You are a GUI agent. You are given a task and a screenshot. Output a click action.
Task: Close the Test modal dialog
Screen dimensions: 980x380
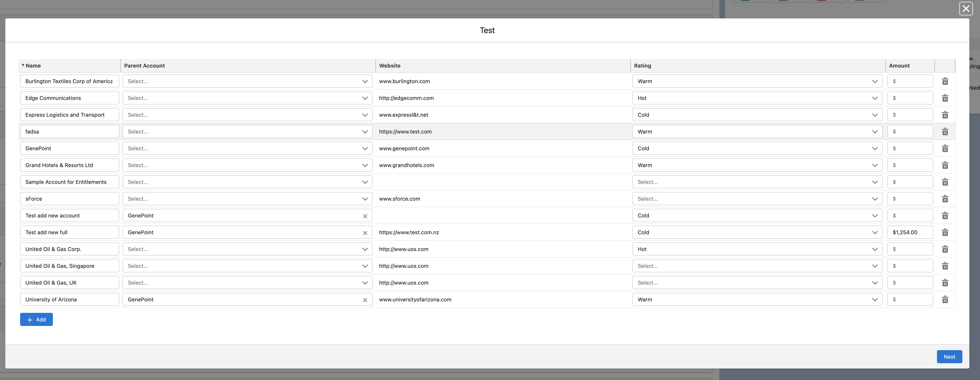(x=965, y=8)
